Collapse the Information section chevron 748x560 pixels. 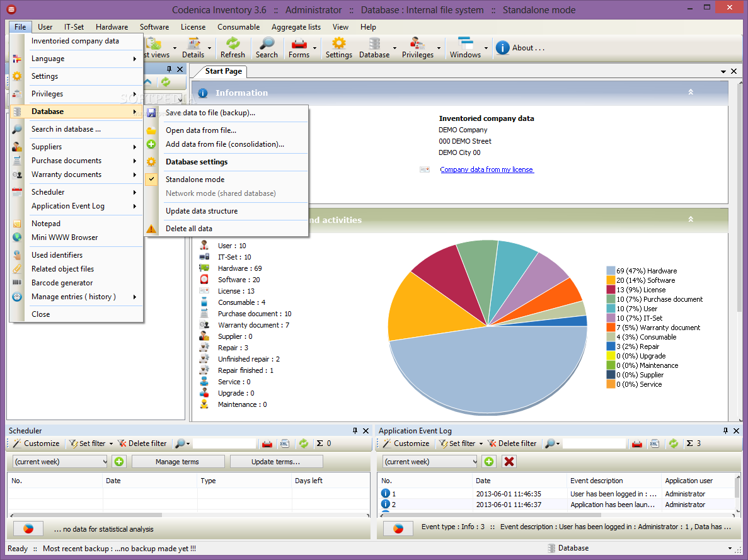tap(690, 92)
